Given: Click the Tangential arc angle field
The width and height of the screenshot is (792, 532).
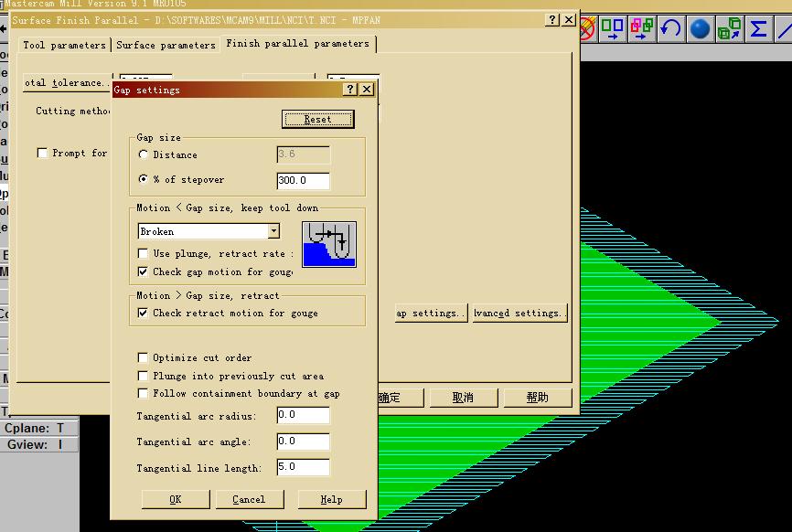Looking at the screenshot, I should pos(303,442).
